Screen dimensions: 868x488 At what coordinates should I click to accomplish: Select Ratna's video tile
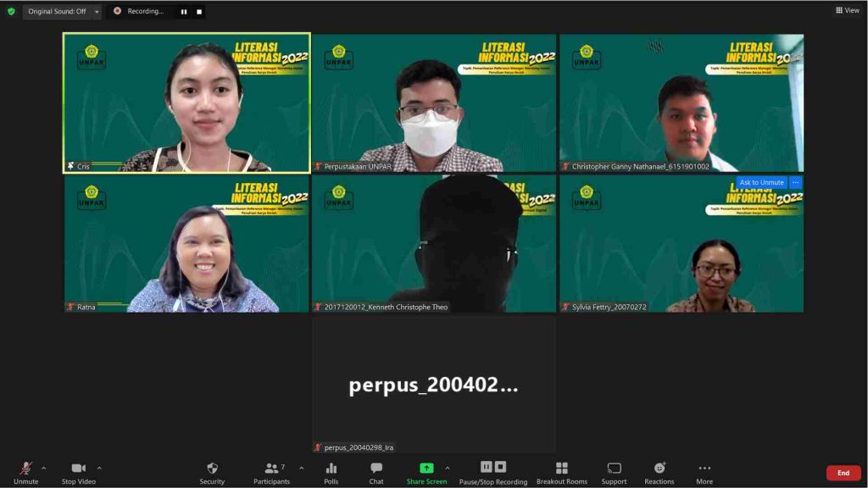pos(186,244)
